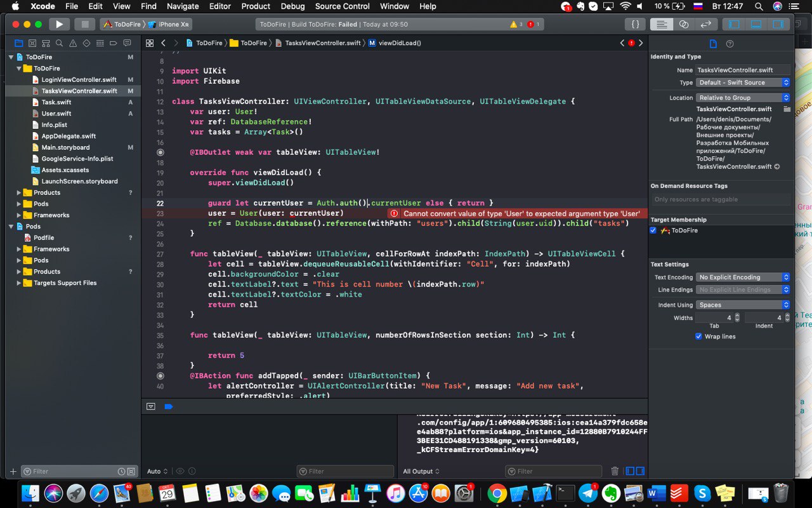
Task: Open the Auto variables scope dropdown
Action: (157, 471)
